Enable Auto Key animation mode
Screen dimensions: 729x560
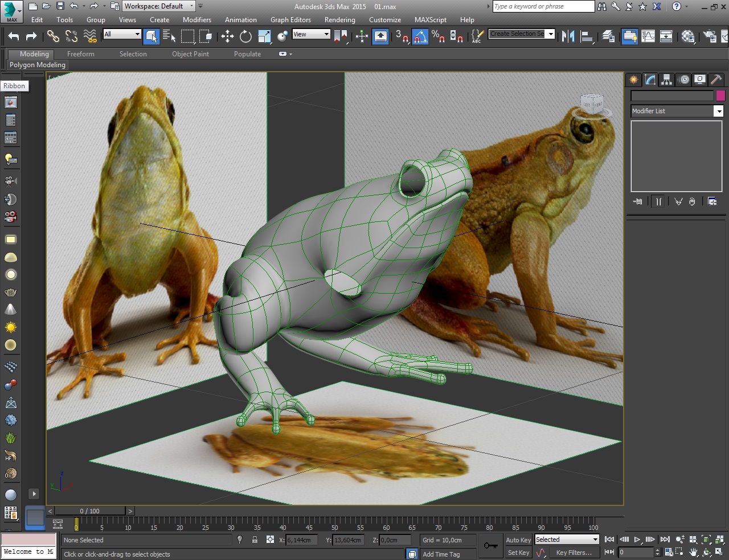tap(518, 540)
